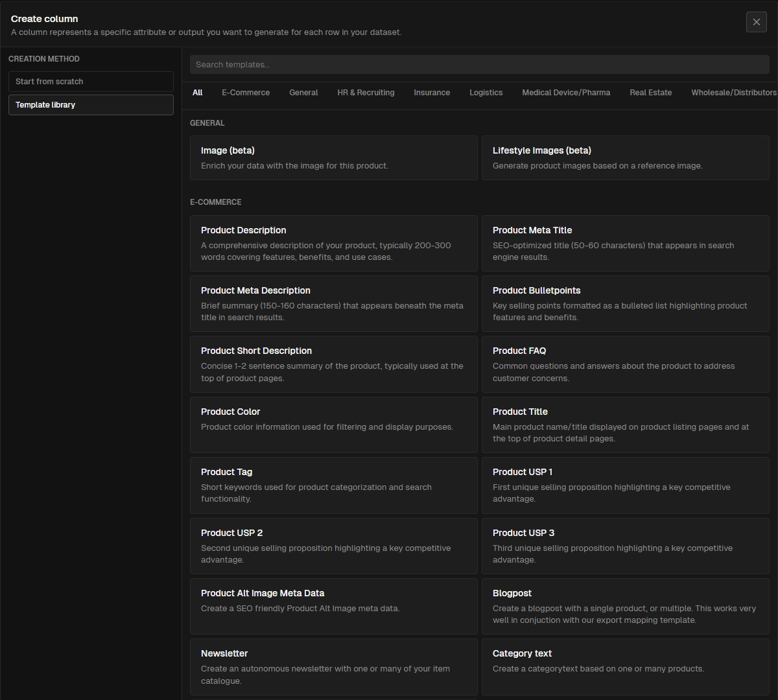Select the Real Estate tab
Image resolution: width=778 pixels, height=700 pixels.
click(x=650, y=93)
